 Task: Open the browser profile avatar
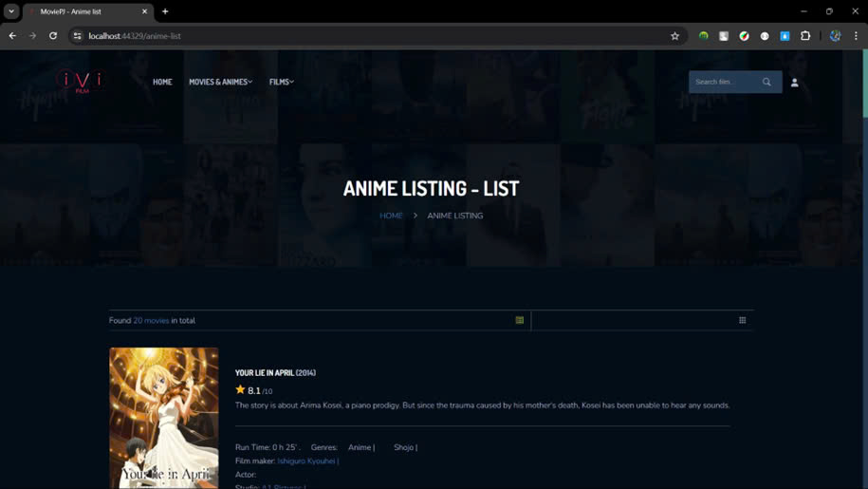point(836,36)
